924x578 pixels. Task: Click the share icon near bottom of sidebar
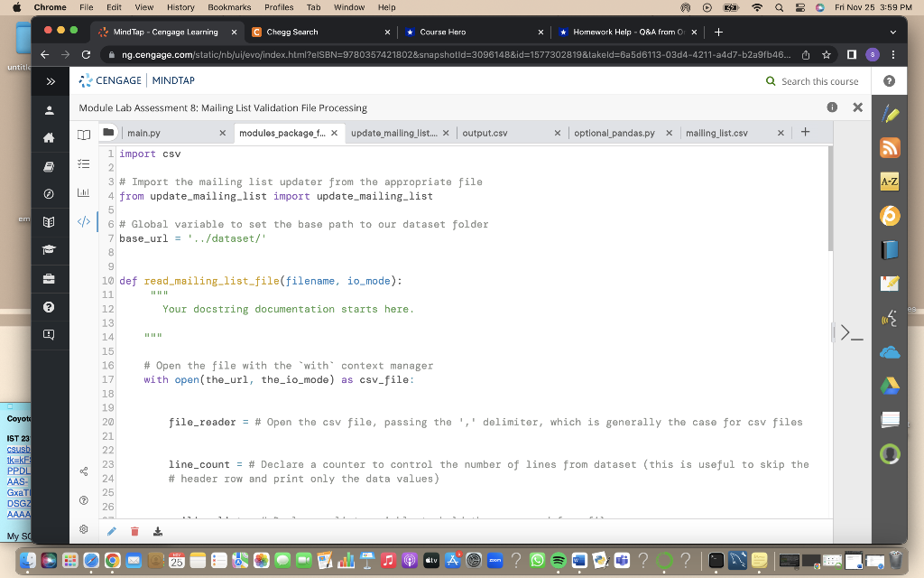click(x=83, y=471)
